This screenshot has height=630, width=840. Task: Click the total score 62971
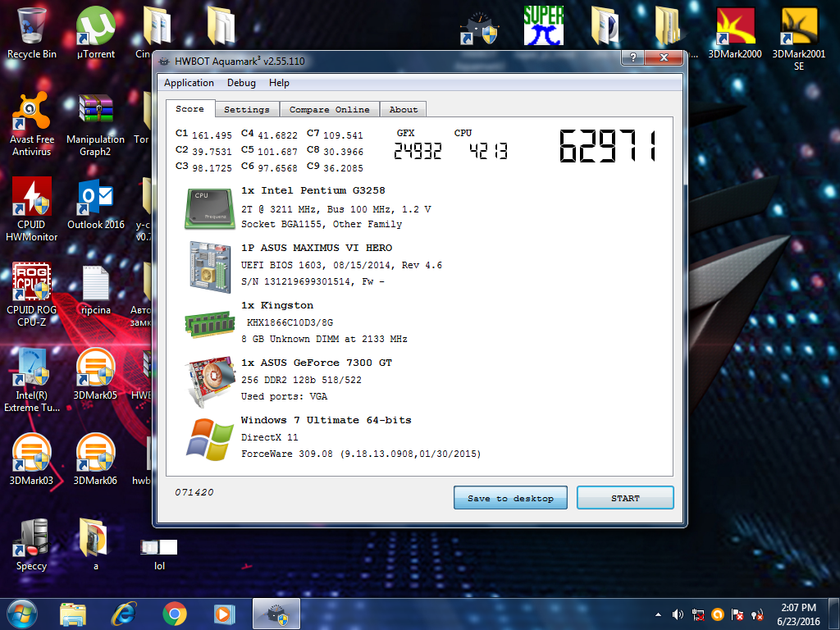(608, 146)
